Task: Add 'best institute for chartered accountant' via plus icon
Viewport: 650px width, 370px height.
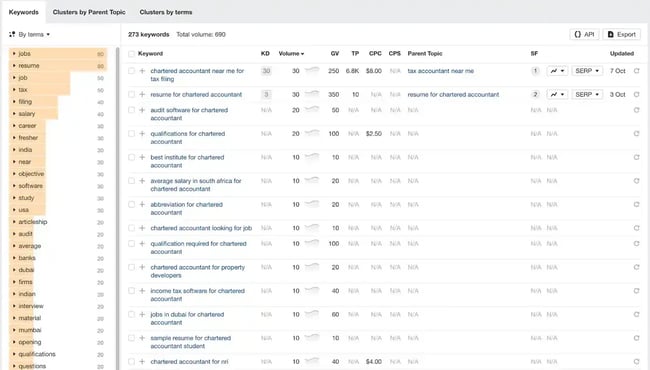Action: [142, 157]
